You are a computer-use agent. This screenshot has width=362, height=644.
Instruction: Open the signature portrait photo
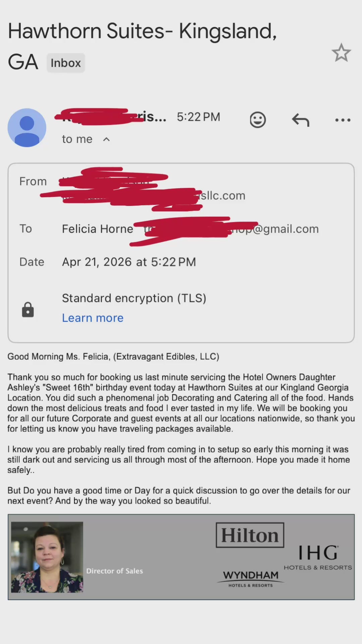(x=47, y=557)
